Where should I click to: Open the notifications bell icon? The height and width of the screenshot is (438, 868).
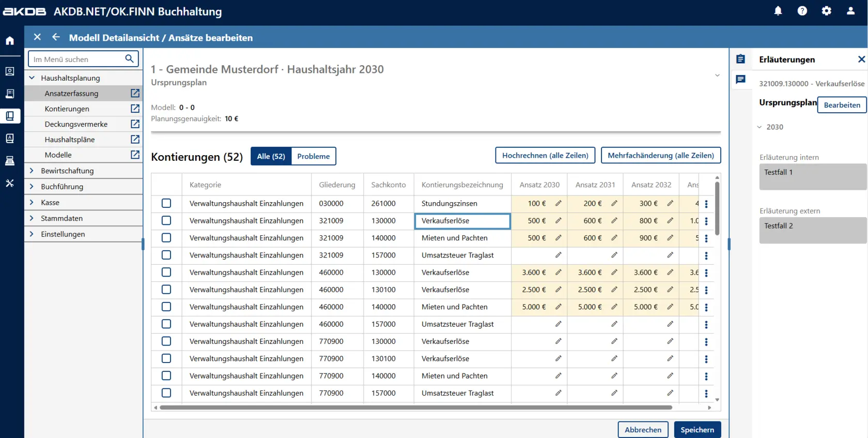point(778,11)
